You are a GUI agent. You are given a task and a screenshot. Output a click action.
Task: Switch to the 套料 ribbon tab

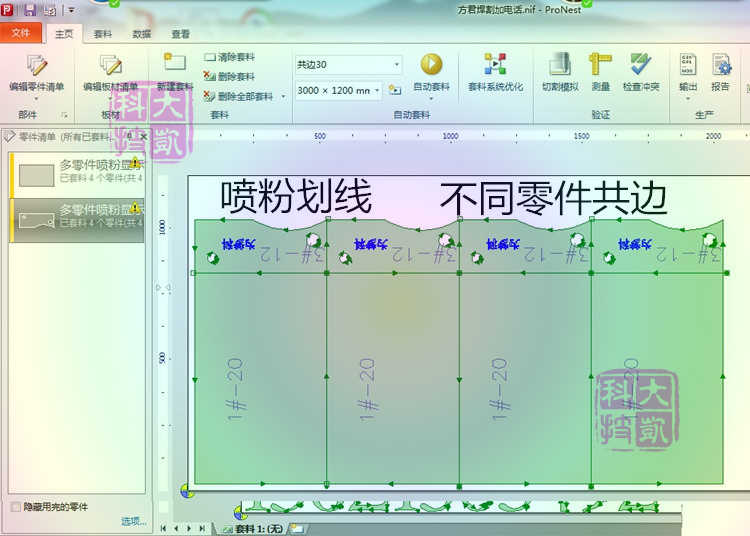pos(103,34)
